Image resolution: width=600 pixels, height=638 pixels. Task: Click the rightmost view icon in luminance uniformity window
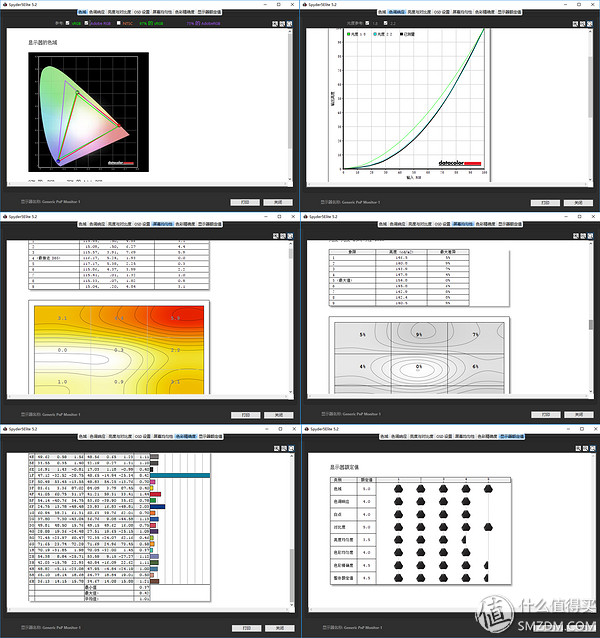pos(590,236)
